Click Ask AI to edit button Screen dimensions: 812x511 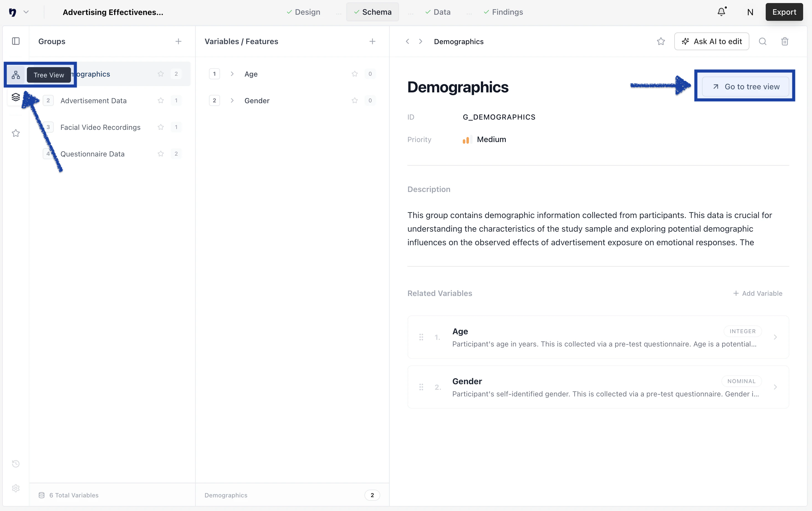[711, 42]
